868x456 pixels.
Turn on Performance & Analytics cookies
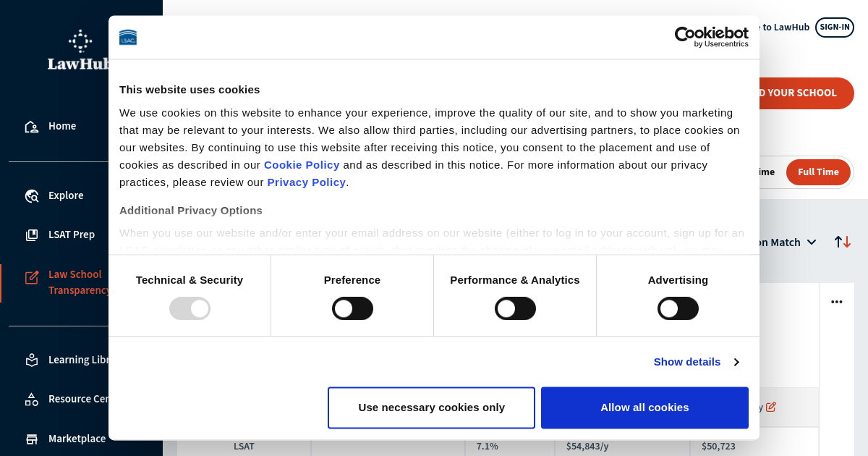point(515,309)
